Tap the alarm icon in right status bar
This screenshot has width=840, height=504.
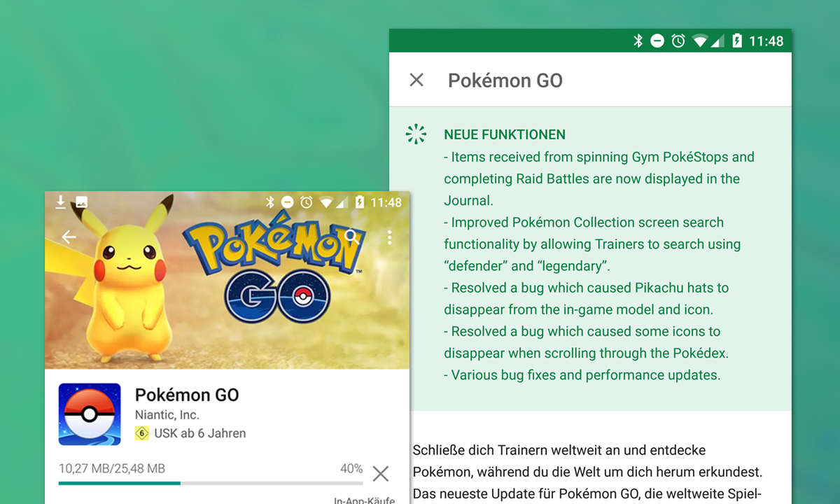pos(678,41)
